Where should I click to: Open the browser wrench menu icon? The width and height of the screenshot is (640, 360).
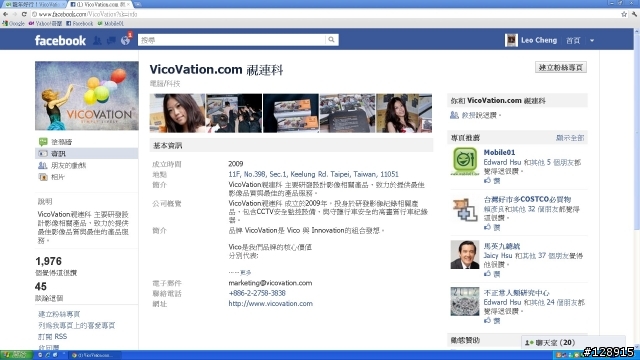(634, 14)
